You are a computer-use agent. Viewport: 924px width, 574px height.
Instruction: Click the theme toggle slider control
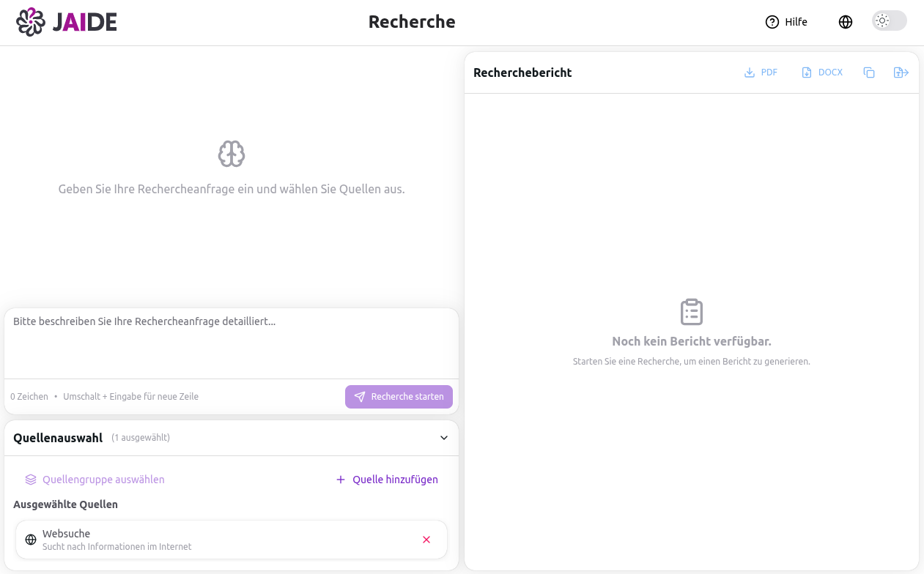click(x=882, y=20)
